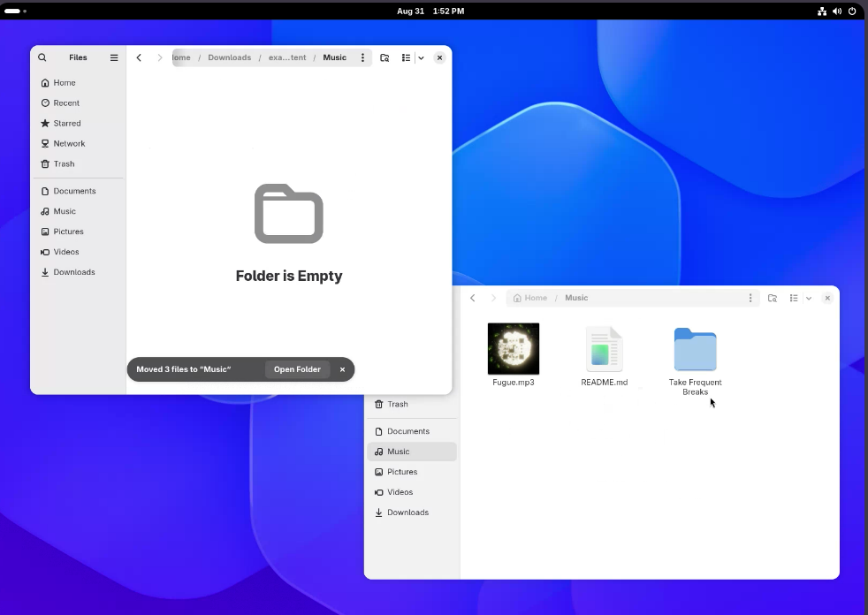Open Pictures in rear window sidebar
The width and height of the screenshot is (868, 615).
[412, 472]
